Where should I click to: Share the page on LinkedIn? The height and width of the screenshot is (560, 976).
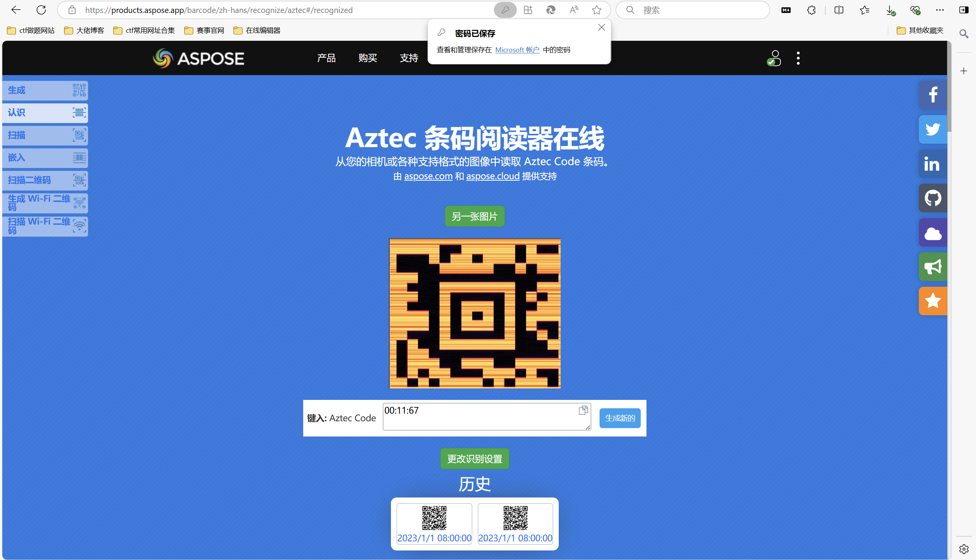(933, 164)
